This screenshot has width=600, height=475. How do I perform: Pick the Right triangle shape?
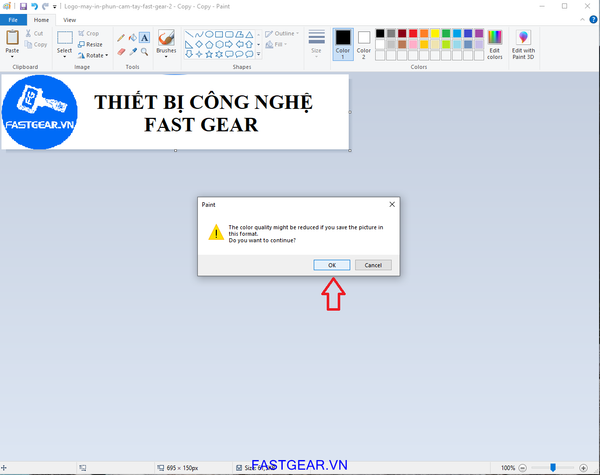pyautogui.click(x=189, y=44)
